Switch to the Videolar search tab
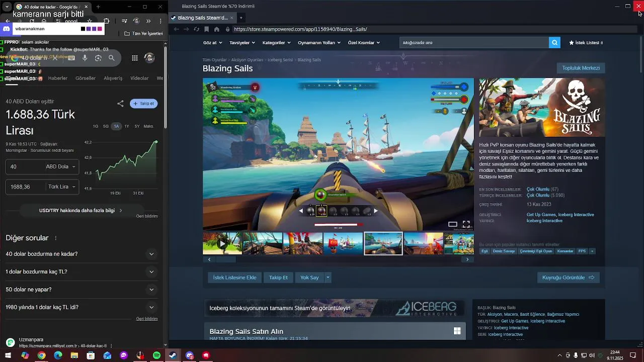This screenshot has height=362, width=644. click(139, 78)
